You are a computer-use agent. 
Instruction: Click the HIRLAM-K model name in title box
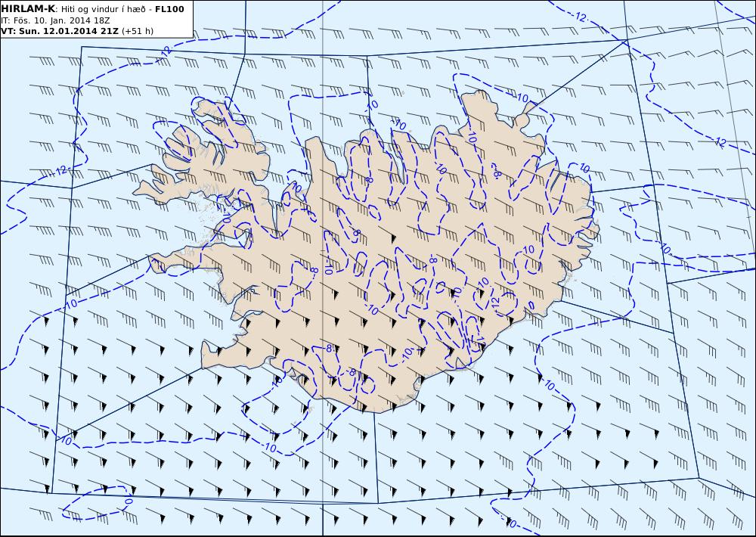coord(28,9)
